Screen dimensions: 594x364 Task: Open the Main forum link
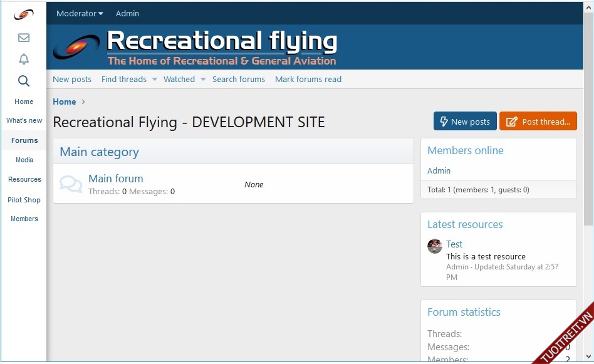[116, 179]
